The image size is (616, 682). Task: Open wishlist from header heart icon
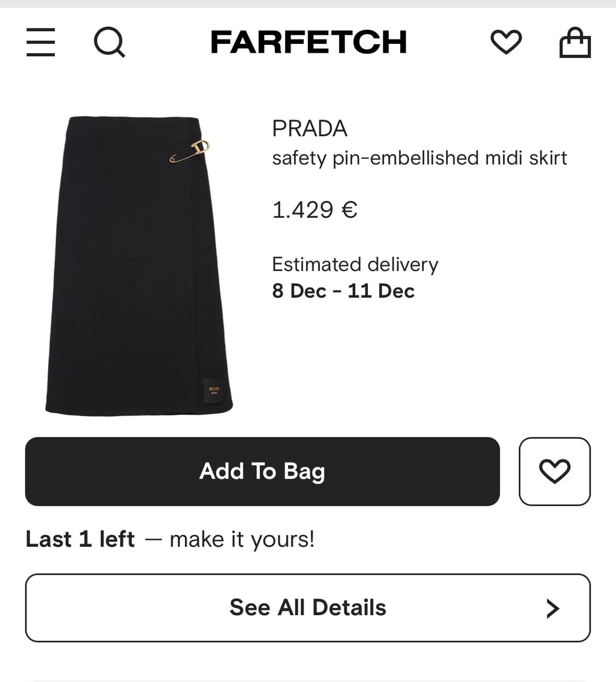[505, 42]
